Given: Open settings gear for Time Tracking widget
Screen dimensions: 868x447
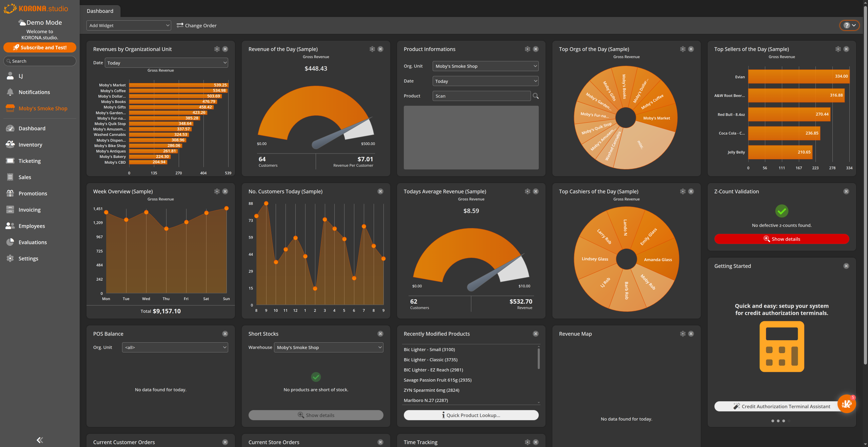Looking at the screenshot, I should [x=528, y=442].
